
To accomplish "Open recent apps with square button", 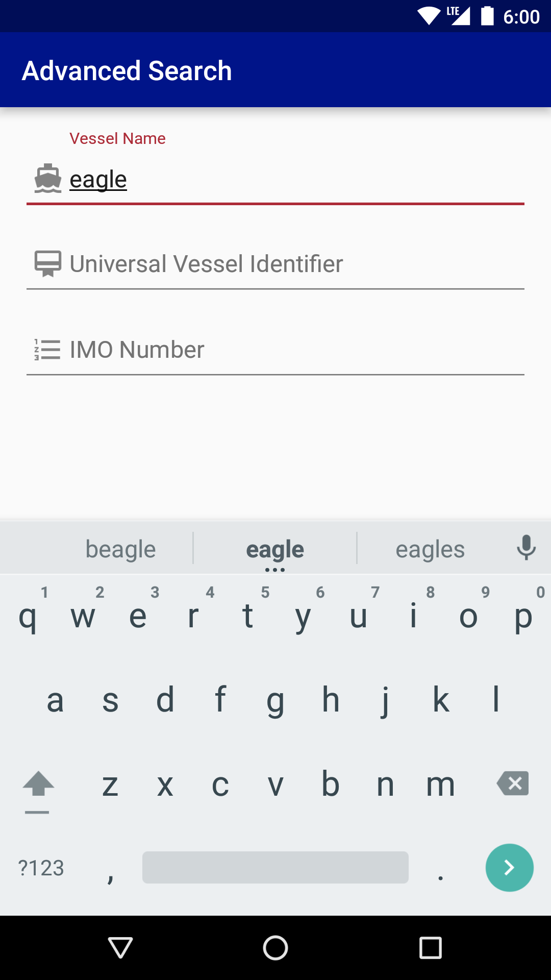I will [430, 948].
